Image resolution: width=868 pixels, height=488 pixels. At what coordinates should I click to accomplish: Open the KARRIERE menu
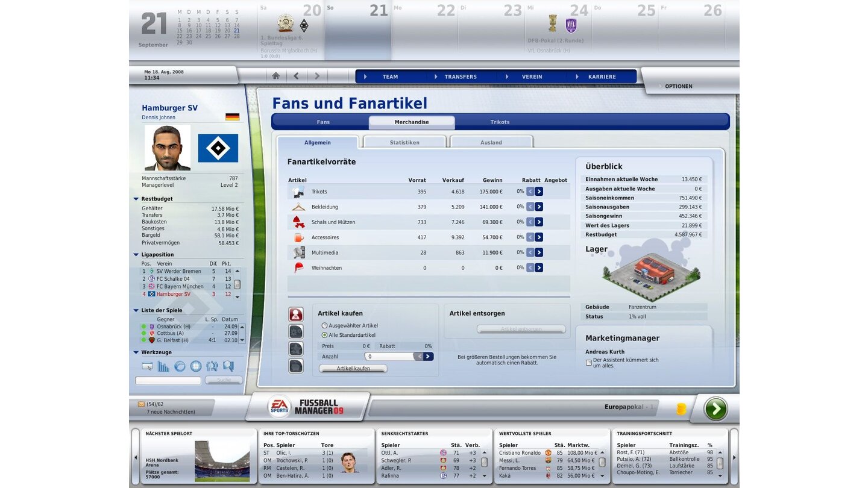[x=602, y=77]
